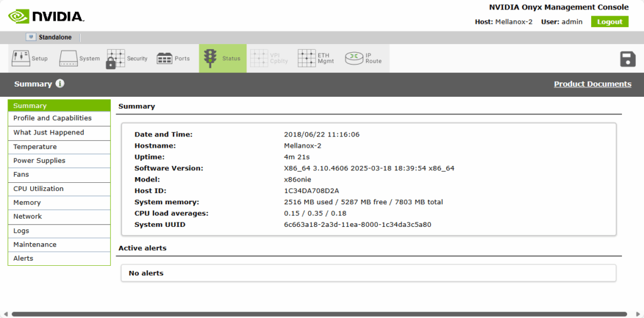Open the Maintenance page
Screen dimensions: 644x318
(x=59, y=244)
